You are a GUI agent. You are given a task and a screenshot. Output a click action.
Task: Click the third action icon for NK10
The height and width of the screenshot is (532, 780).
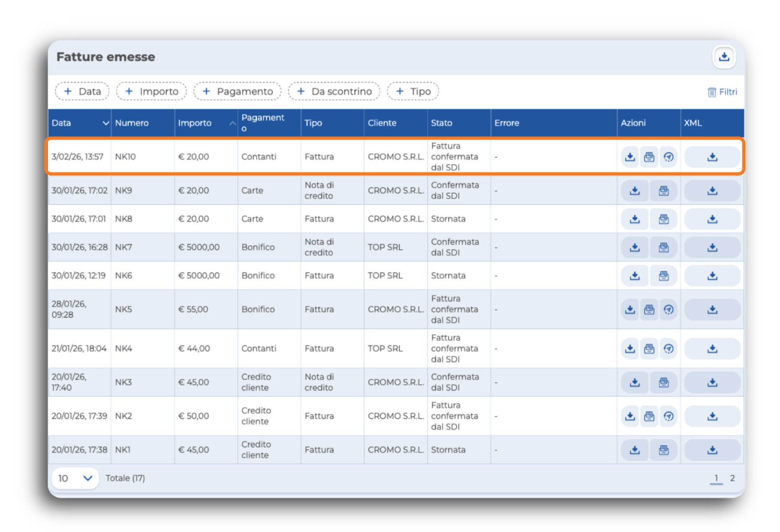[668, 157]
